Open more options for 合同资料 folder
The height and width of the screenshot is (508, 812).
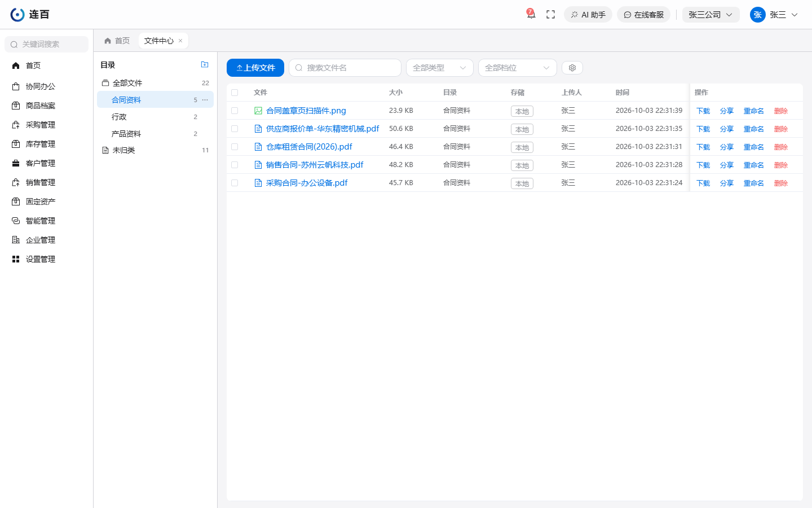pyautogui.click(x=205, y=100)
